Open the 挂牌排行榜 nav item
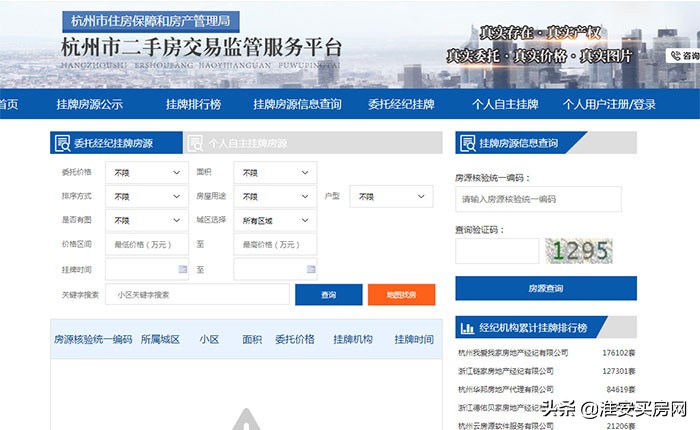The image size is (700, 430). pos(193,104)
